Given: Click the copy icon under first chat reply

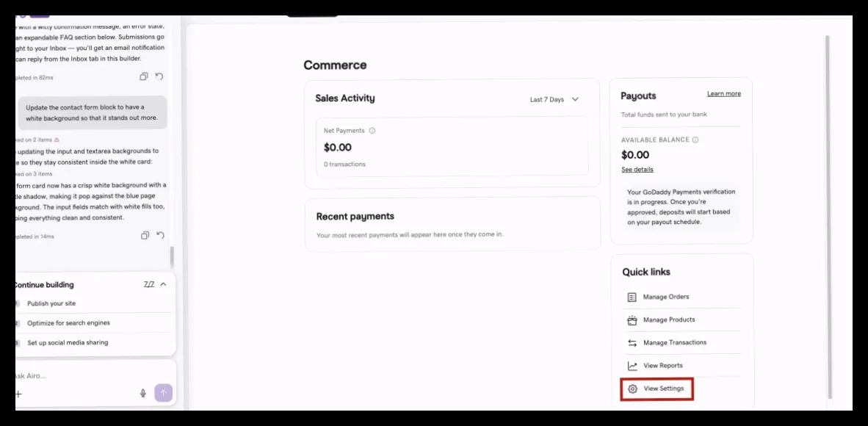Looking at the screenshot, I should [144, 76].
